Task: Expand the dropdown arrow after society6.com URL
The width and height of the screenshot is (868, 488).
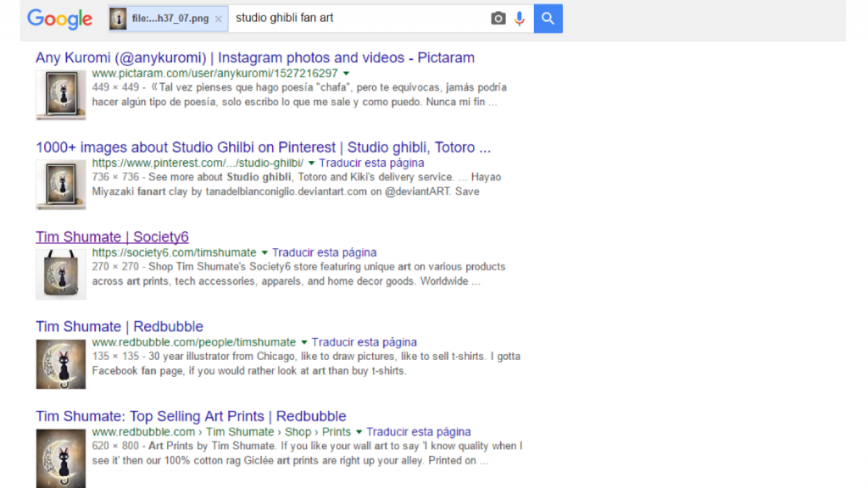Action: coord(264,253)
